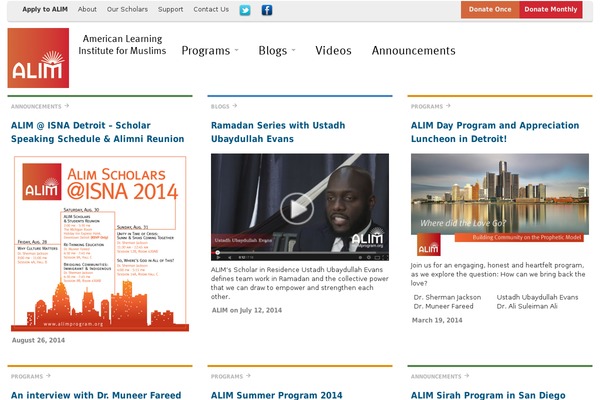Screen dimensions: 600x400
Task: Go to Apply to ALIM
Action: click(45, 9)
